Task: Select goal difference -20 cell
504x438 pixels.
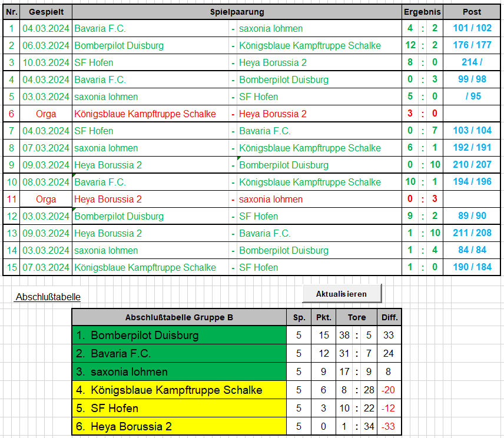Action: tap(388, 390)
